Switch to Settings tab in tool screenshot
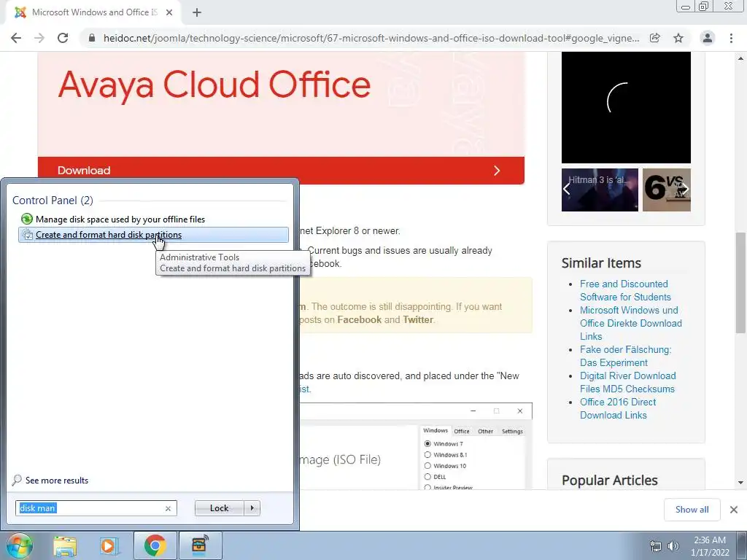The width and height of the screenshot is (747, 560). (512, 431)
